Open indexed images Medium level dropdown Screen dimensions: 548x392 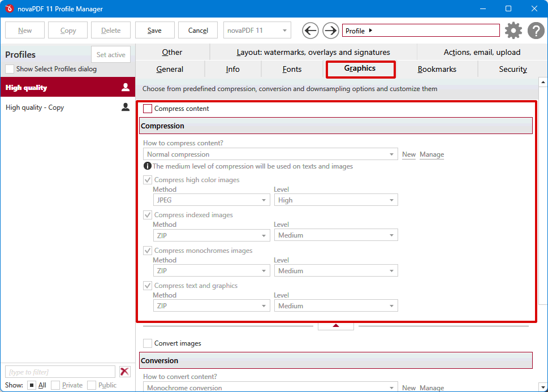point(336,235)
